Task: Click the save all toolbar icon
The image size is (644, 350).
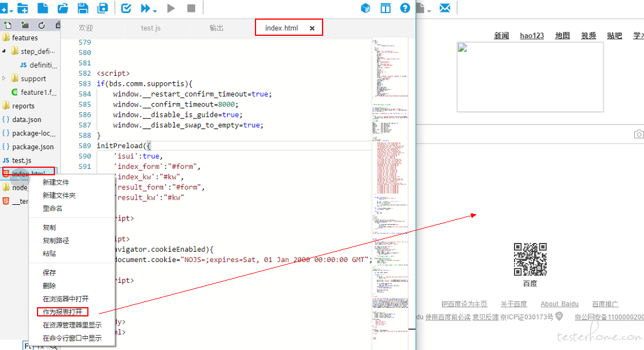Action: click(103, 8)
